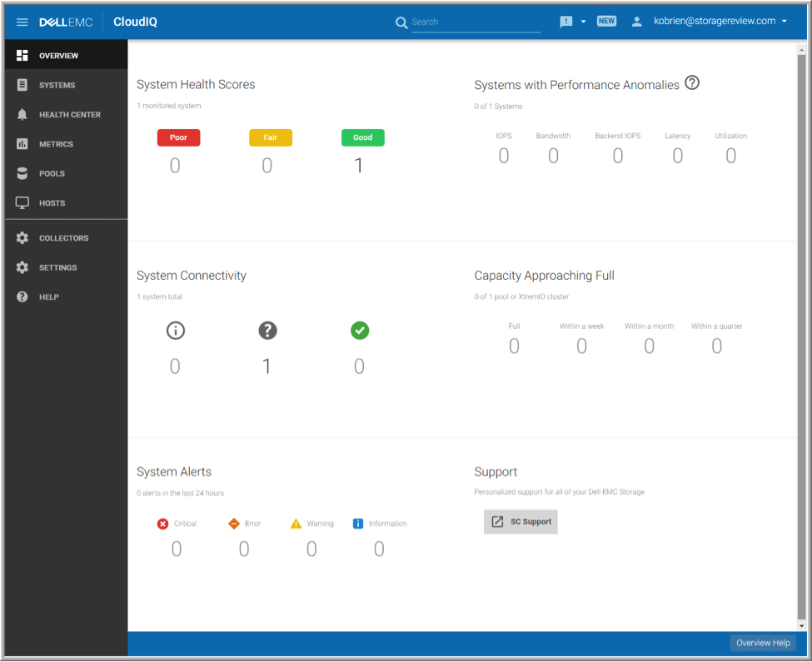This screenshot has height=662, width=812.
Task: Click the Within a month count
Action: coord(650,346)
